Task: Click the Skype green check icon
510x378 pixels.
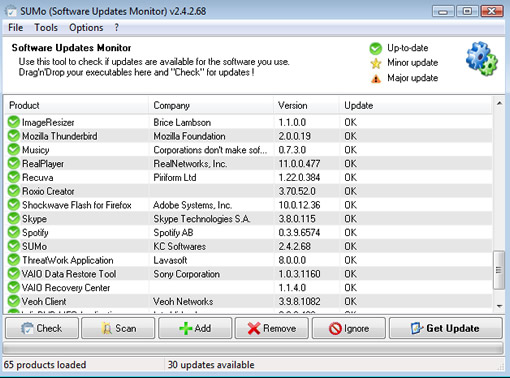Action: 14,218
